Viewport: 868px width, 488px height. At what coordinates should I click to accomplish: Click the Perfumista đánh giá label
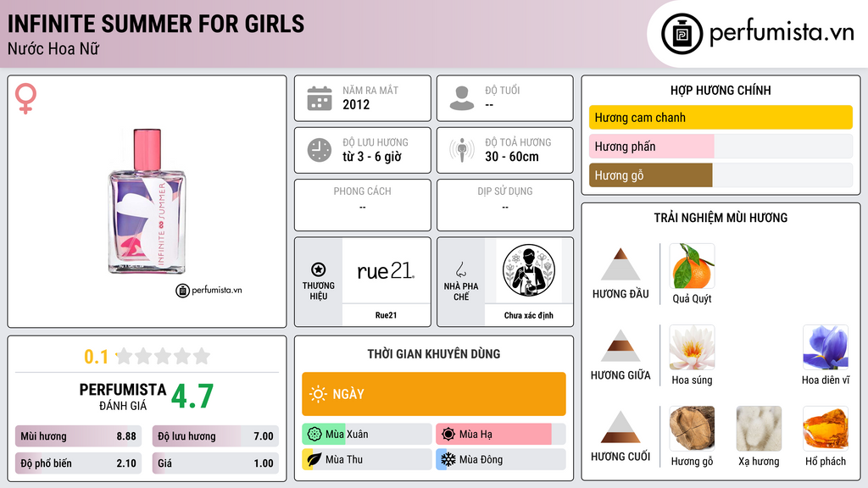coord(123,396)
